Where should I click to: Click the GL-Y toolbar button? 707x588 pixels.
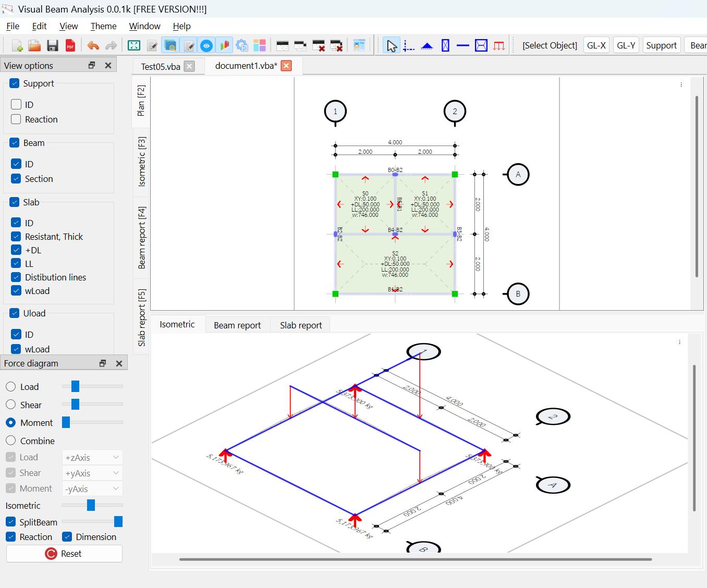tap(626, 45)
